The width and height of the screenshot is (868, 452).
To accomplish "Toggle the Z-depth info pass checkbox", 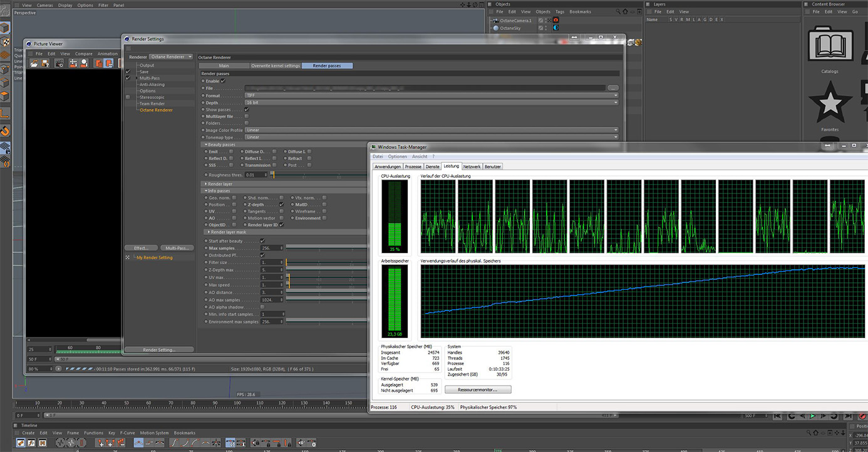I will [x=282, y=205].
